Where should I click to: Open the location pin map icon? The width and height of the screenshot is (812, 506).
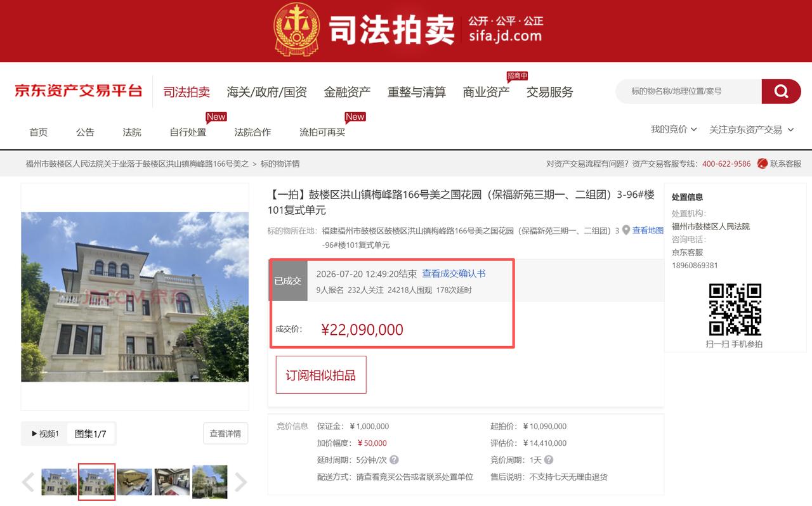(x=626, y=230)
